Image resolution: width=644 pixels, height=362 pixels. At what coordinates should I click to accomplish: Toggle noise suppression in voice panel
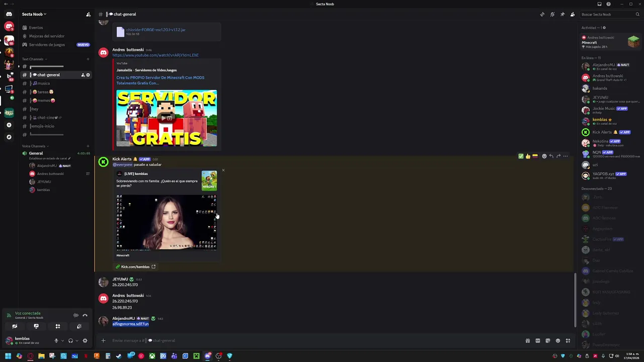[x=76, y=315]
